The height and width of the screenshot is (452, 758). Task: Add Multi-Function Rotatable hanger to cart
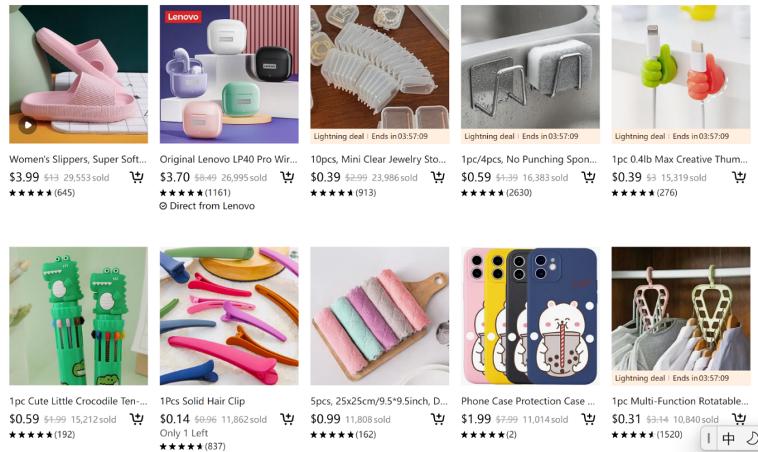click(739, 419)
